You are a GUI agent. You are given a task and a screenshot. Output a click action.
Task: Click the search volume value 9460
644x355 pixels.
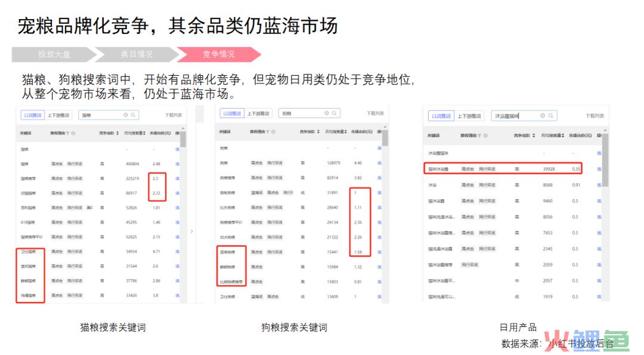[547, 201]
